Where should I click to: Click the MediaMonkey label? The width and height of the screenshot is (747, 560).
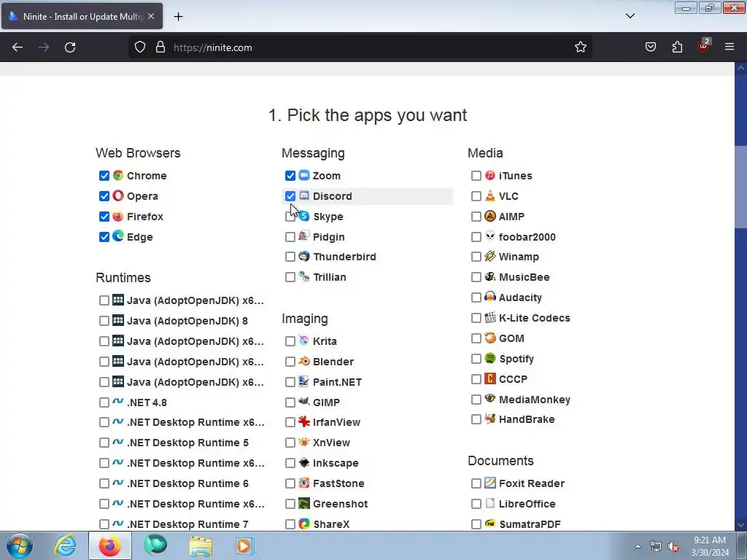click(x=535, y=400)
